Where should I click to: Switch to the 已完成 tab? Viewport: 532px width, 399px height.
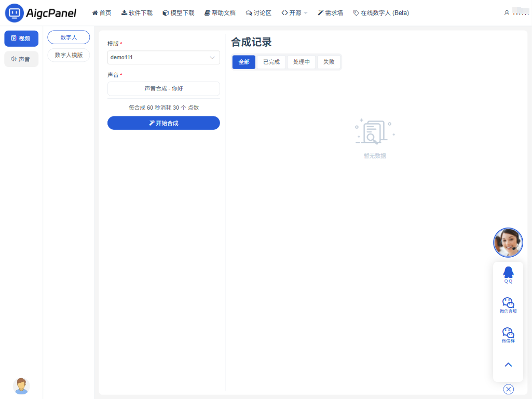pyautogui.click(x=271, y=62)
